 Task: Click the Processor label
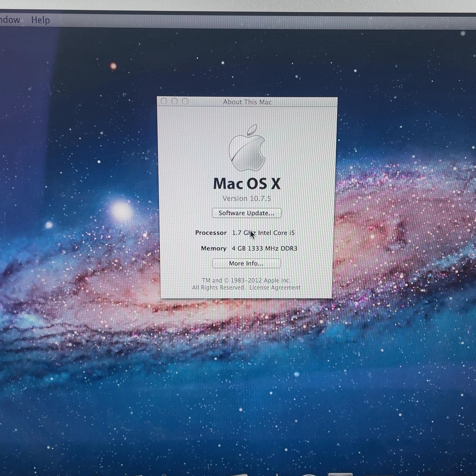211,233
